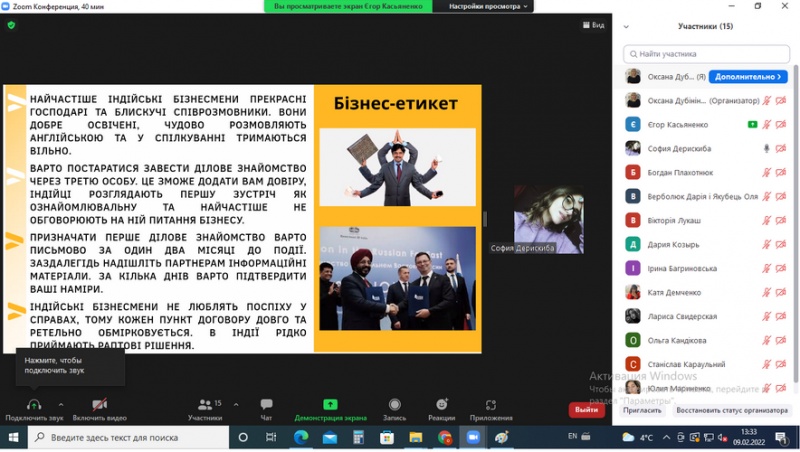Click the Connect audio headphones icon

pyautogui.click(x=34, y=405)
